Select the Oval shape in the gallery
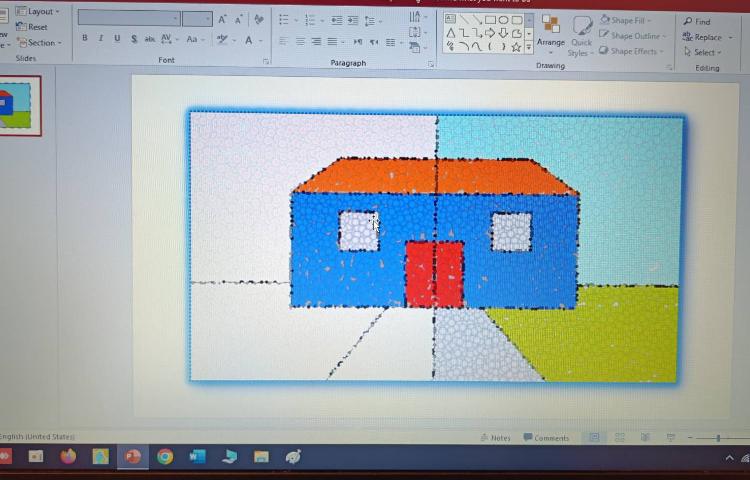 [x=503, y=19]
